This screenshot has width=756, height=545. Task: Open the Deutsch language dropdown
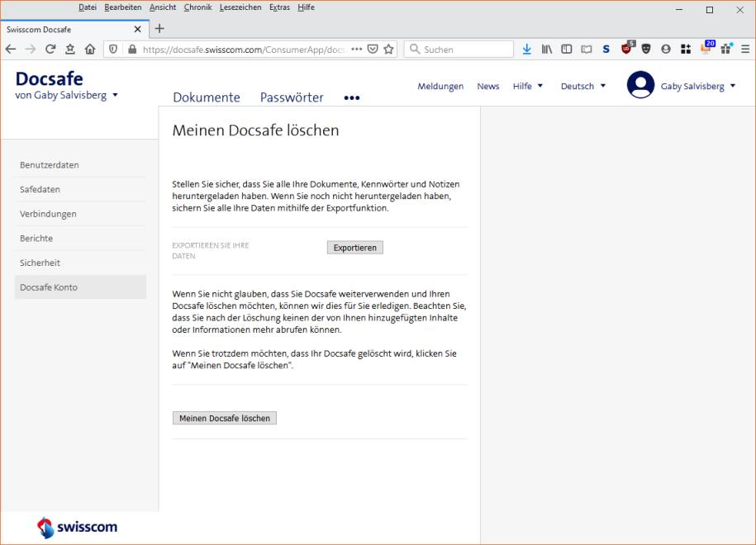click(583, 86)
